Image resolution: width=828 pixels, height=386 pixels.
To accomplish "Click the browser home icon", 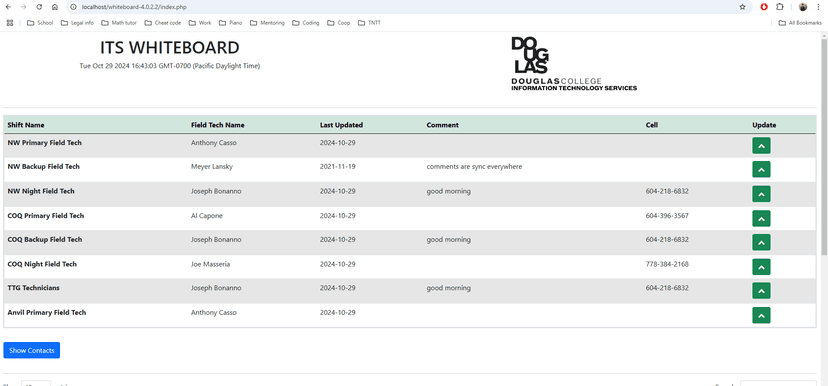I will pyautogui.click(x=55, y=7).
